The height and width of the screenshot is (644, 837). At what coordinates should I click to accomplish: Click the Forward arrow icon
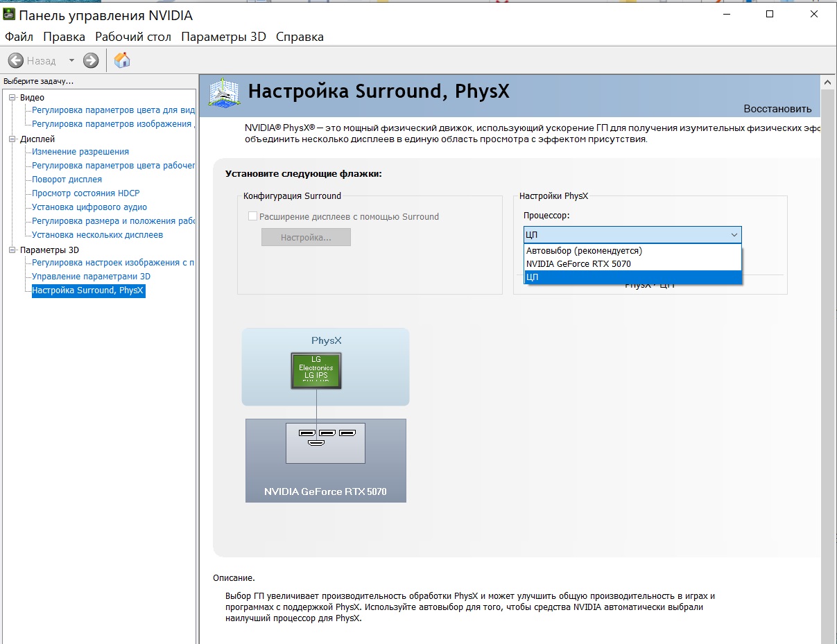pyautogui.click(x=91, y=61)
